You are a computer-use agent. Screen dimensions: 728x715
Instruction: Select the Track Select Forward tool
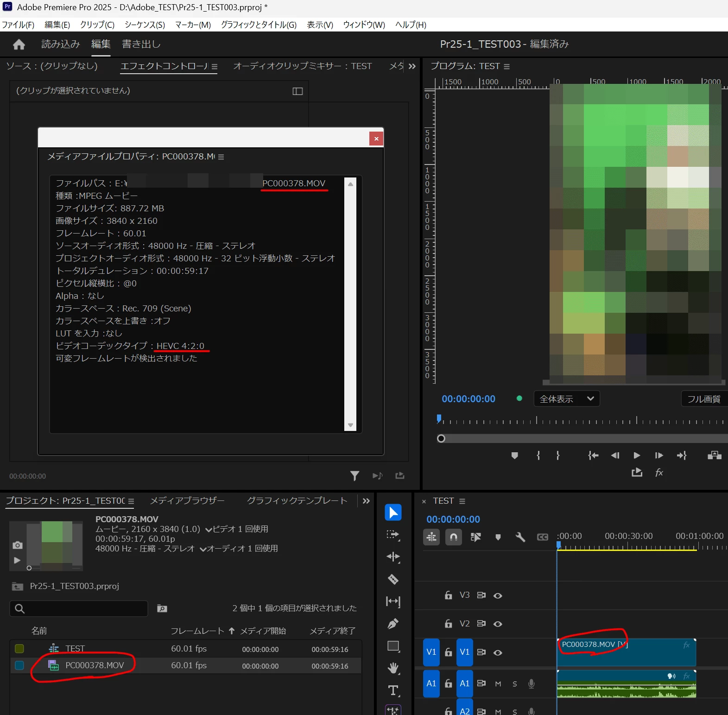pos(393,535)
